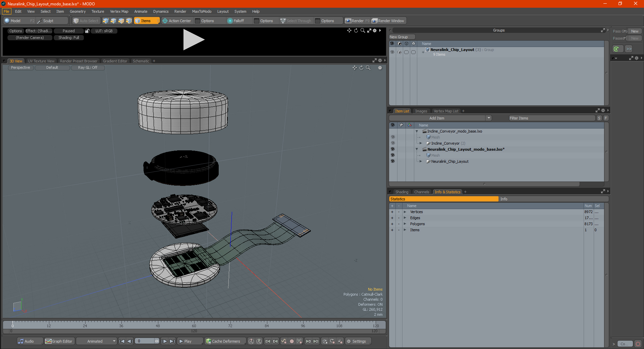
Task: Step to previous frame
Action: tap(130, 341)
